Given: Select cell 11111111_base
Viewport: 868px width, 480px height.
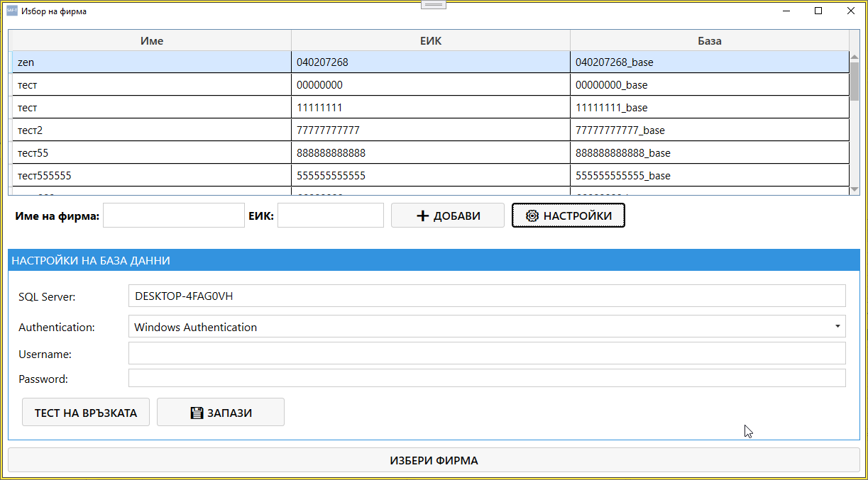Looking at the screenshot, I should coord(709,108).
